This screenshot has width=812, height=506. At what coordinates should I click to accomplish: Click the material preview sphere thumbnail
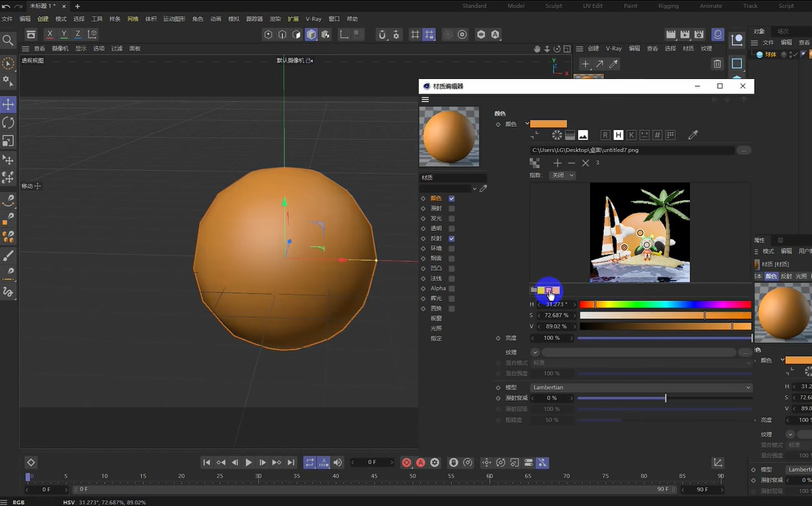click(x=449, y=137)
